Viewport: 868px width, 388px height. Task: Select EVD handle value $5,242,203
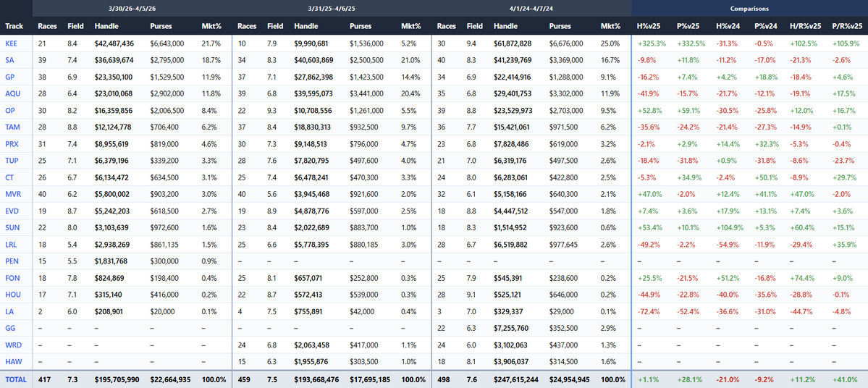coord(112,211)
